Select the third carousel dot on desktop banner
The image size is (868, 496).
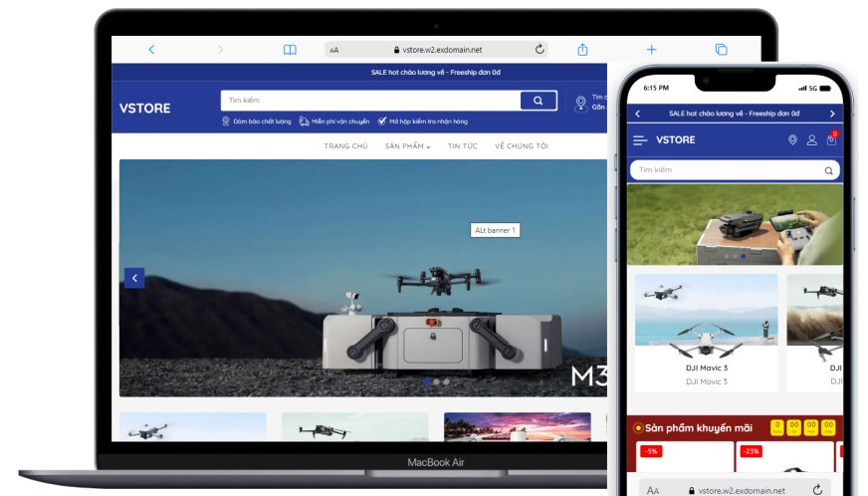[446, 381]
